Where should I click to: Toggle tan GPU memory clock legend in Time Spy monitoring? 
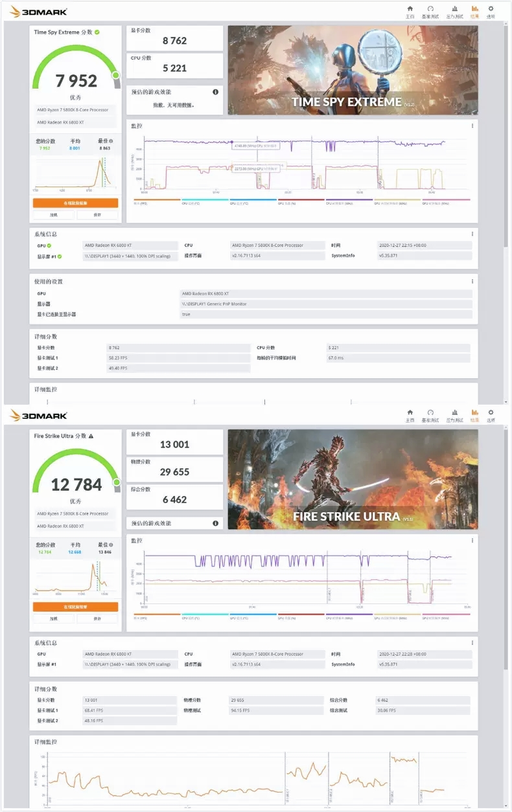[397, 201]
